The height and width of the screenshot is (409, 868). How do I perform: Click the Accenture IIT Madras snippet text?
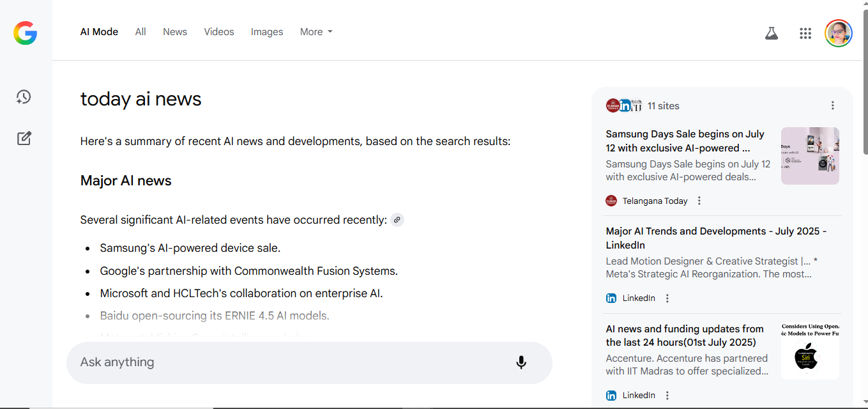coord(687,365)
